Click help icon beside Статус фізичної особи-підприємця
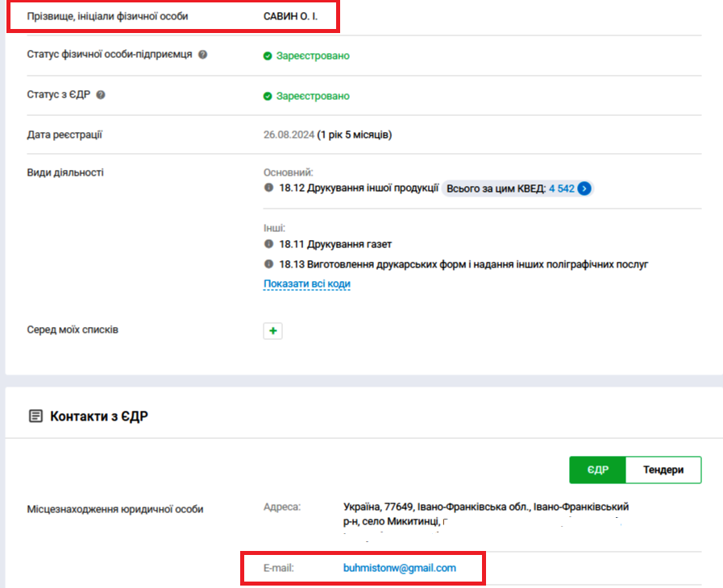Screen dimensions: 723x588 (x=203, y=55)
